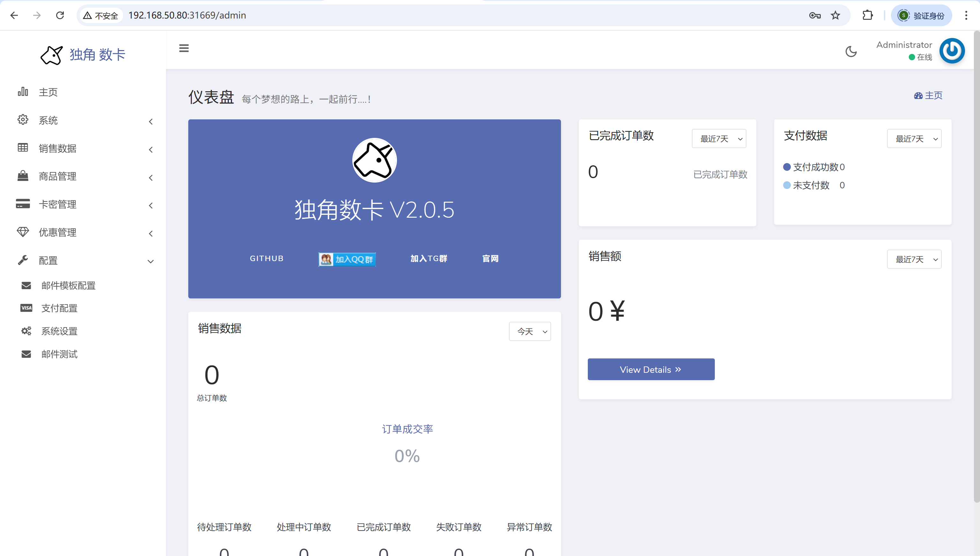980x556 pixels.
Task: Open the 已完成订单数 最近7天 dropdown
Action: pos(719,139)
